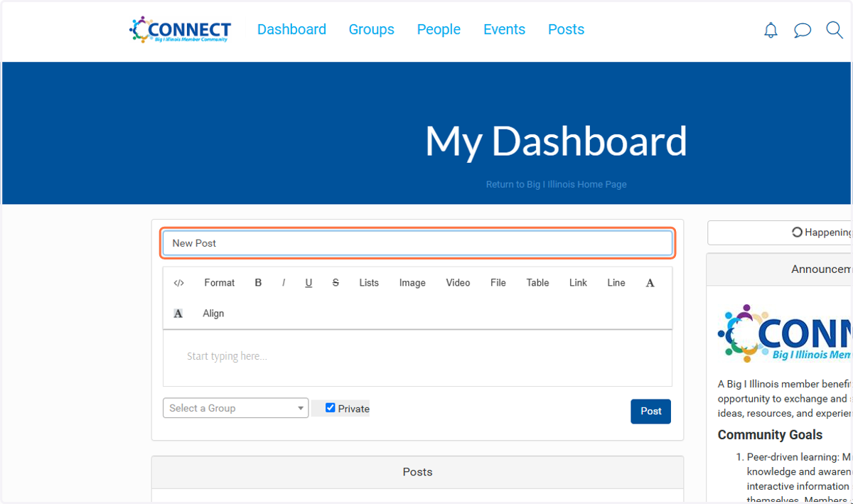Click the Posts panel heading
The image size is (853, 504).
tap(417, 472)
